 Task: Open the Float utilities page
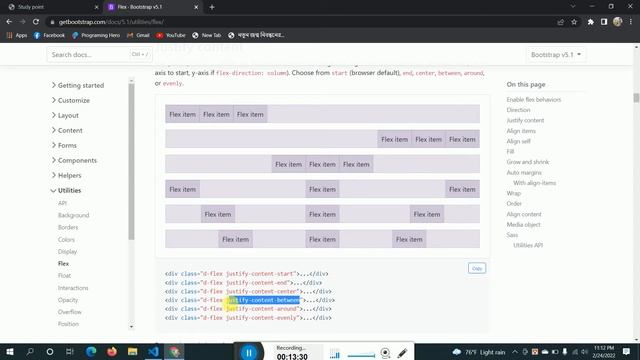(x=64, y=276)
